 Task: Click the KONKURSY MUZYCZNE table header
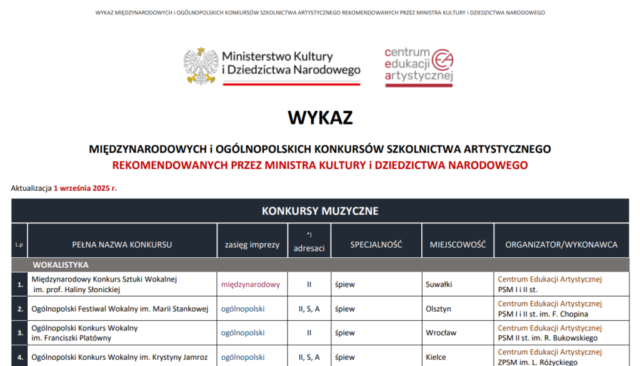point(320,211)
